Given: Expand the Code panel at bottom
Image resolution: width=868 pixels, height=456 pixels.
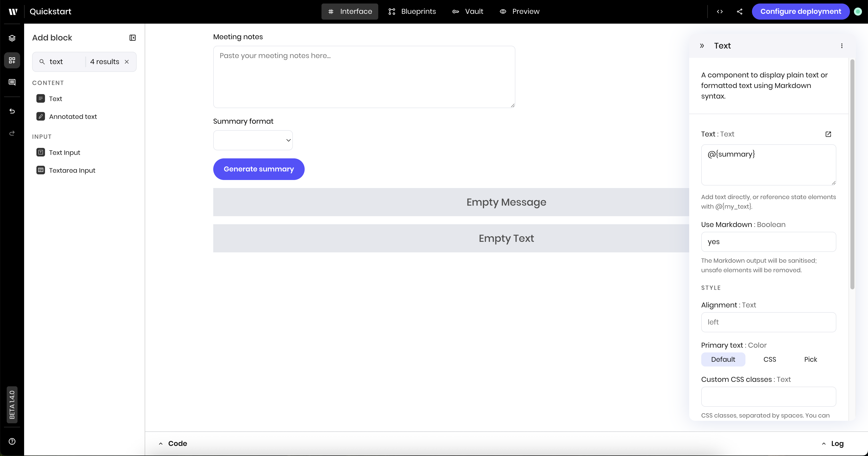Looking at the screenshot, I should point(173,443).
